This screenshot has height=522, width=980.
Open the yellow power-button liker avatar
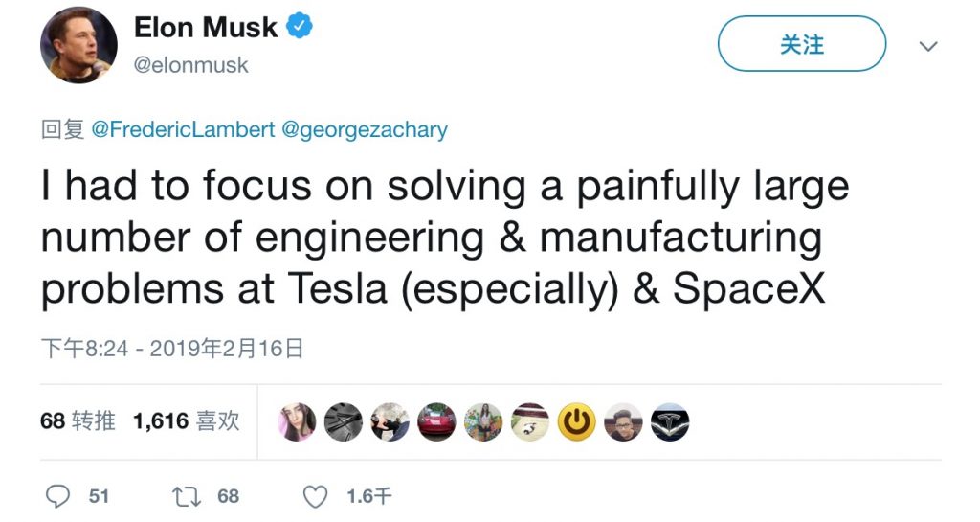(577, 421)
